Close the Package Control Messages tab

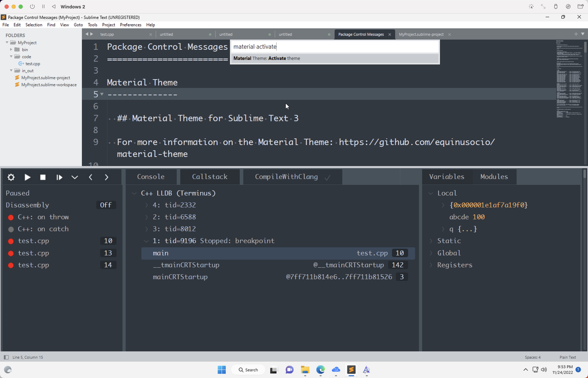pyautogui.click(x=390, y=34)
